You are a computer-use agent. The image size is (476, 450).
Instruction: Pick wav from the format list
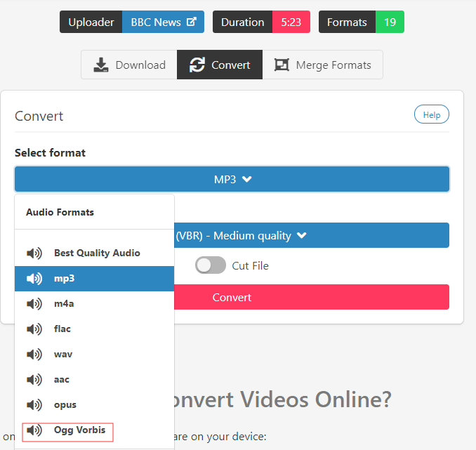94,355
